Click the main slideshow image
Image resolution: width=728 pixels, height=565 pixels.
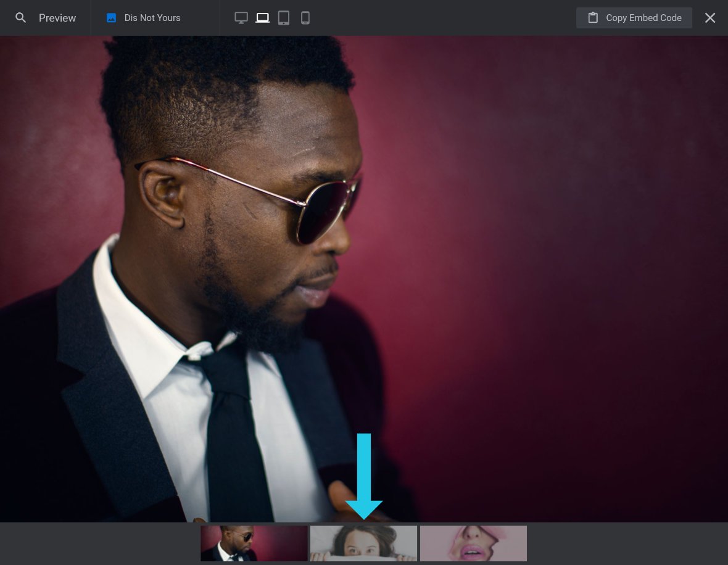[x=364, y=279]
